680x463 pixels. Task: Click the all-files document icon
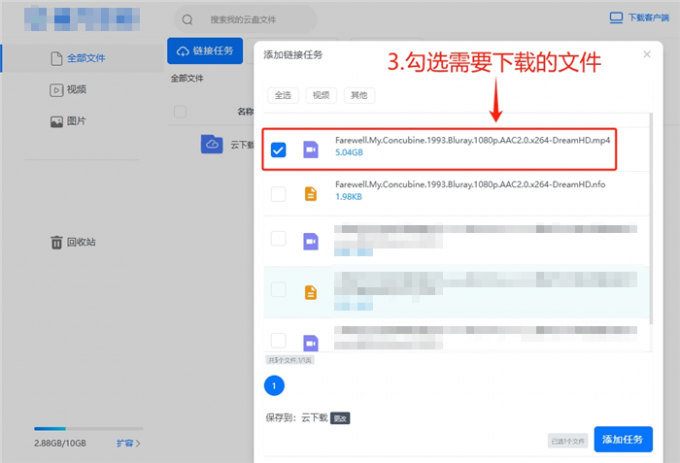(56, 58)
